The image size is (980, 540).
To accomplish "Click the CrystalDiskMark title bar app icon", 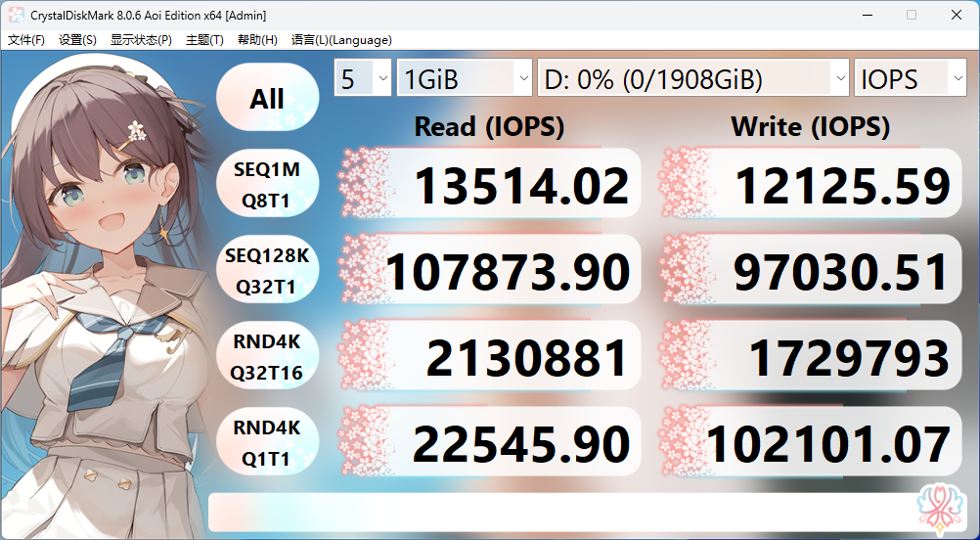I will click(17, 15).
